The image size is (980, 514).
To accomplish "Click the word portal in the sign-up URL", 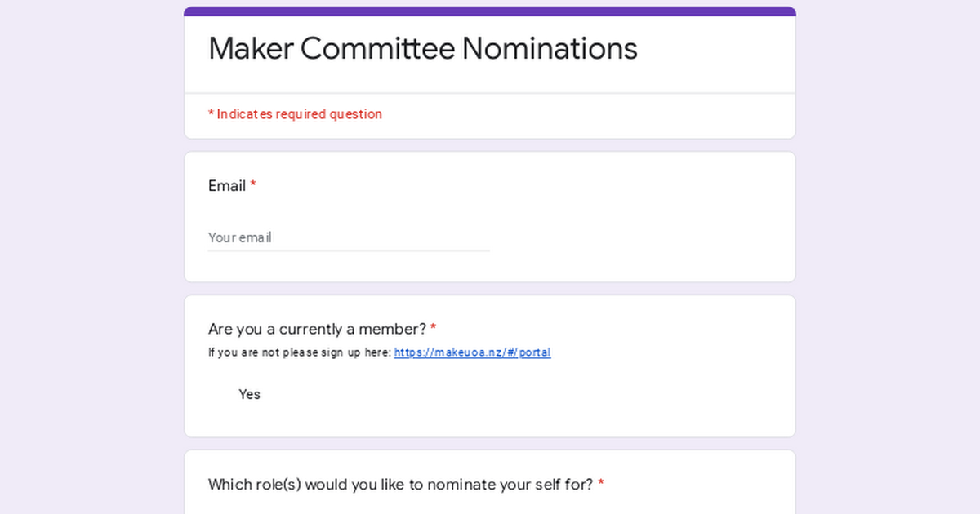I will click(535, 352).
